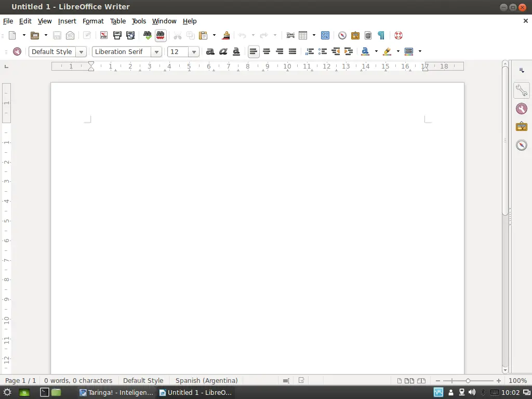Click the Save floppy disk icon
Screen dimensions: 532x399
pyautogui.click(x=57, y=35)
